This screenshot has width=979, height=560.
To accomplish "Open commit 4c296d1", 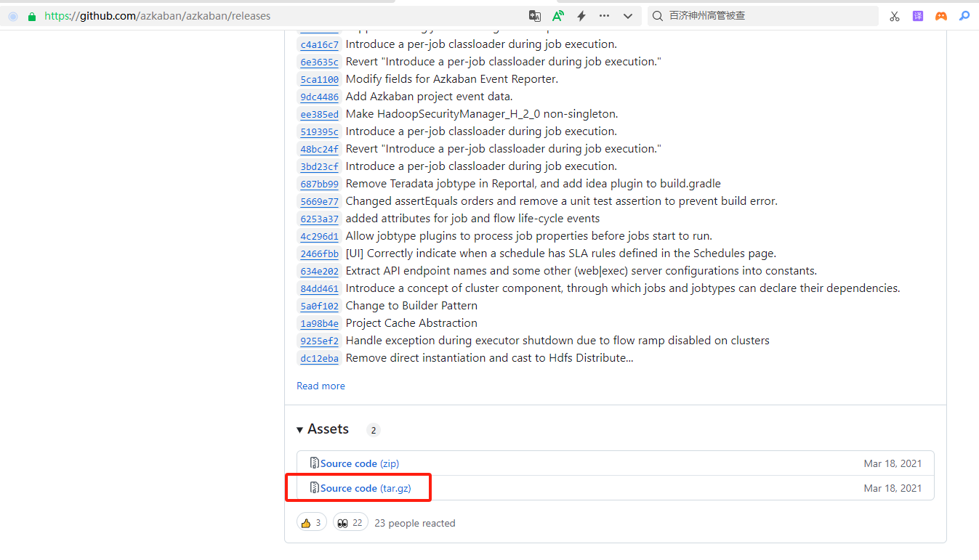I will [x=320, y=237].
